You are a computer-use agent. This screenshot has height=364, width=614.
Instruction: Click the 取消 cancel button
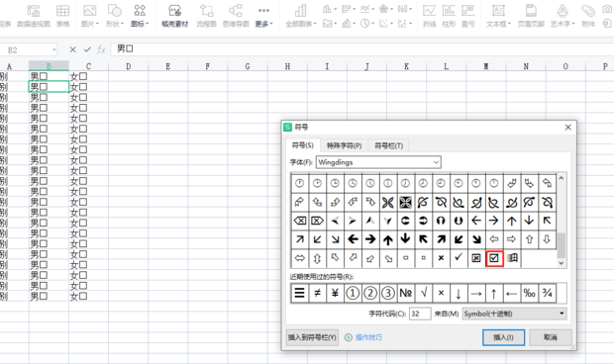pyautogui.click(x=551, y=337)
